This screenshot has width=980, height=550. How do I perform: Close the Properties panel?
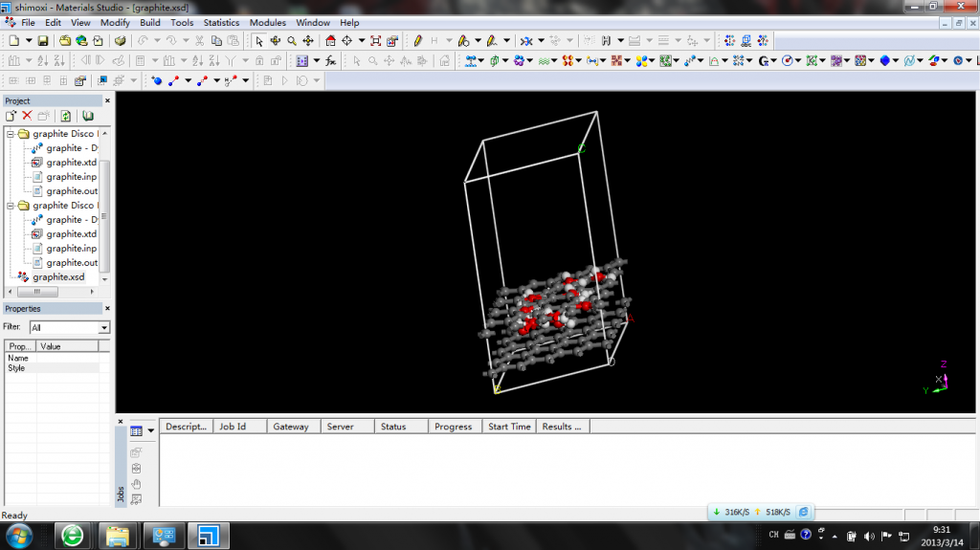click(x=107, y=309)
